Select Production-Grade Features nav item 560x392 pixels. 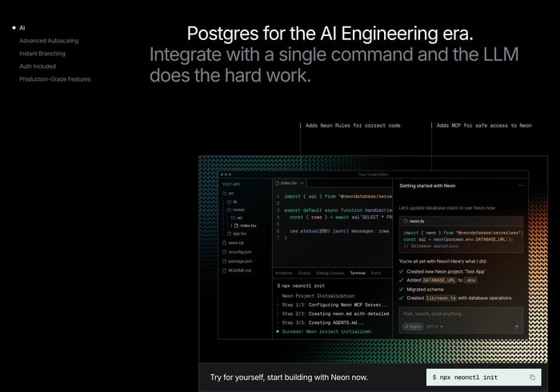click(x=55, y=79)
